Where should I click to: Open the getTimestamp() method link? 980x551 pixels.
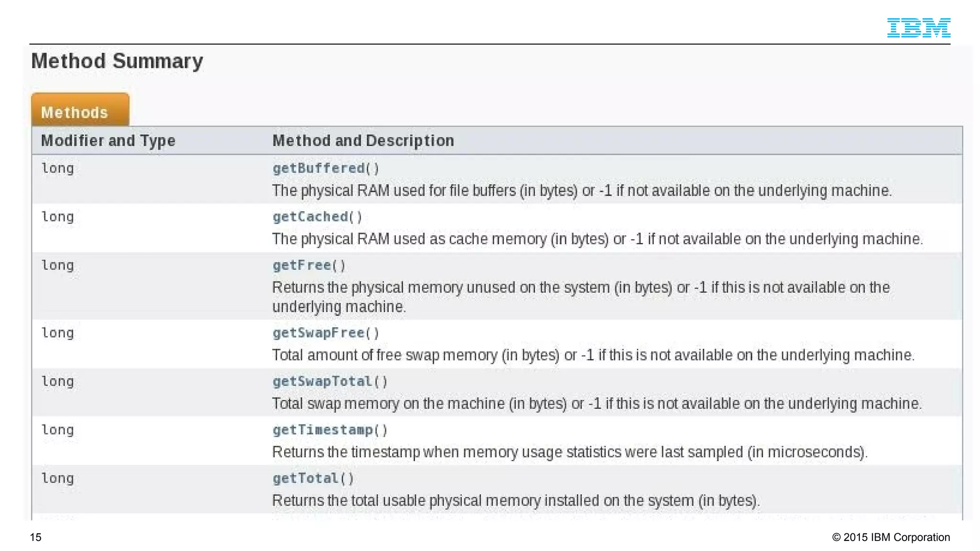pos(330,430)
